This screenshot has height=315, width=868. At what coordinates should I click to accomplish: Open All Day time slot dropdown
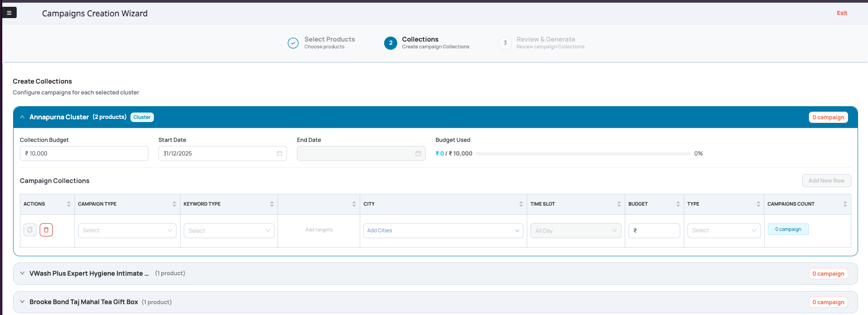click(x=576, y=230)
